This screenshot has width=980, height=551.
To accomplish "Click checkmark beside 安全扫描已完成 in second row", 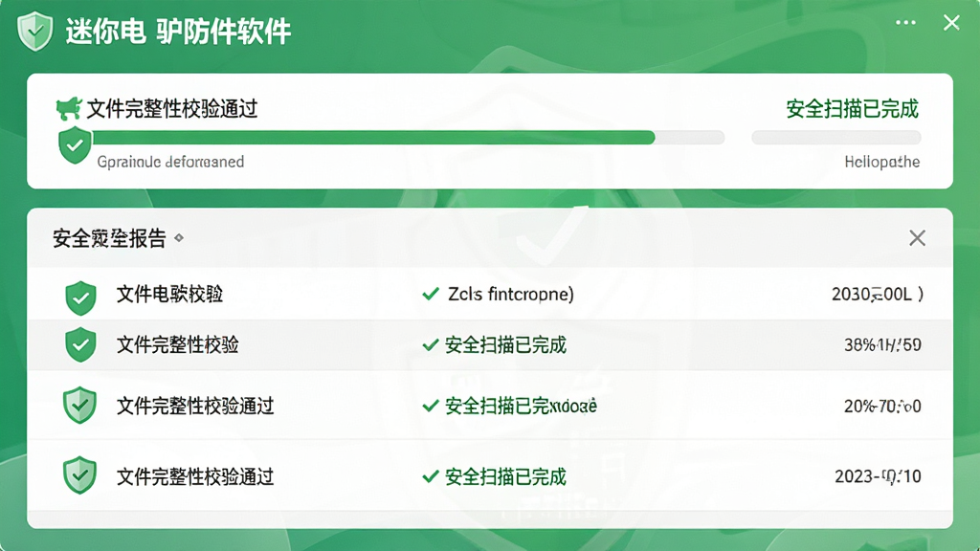I will [x=430, y=344].
